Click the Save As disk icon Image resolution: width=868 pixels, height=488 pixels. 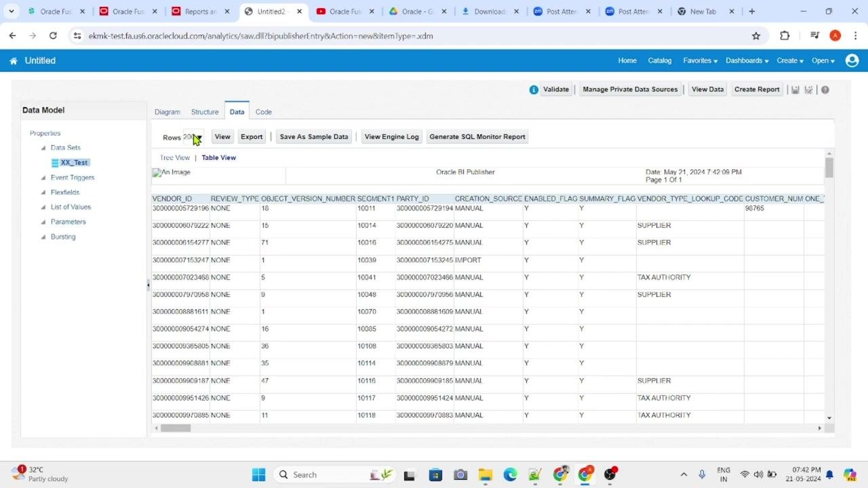(808, 89)
